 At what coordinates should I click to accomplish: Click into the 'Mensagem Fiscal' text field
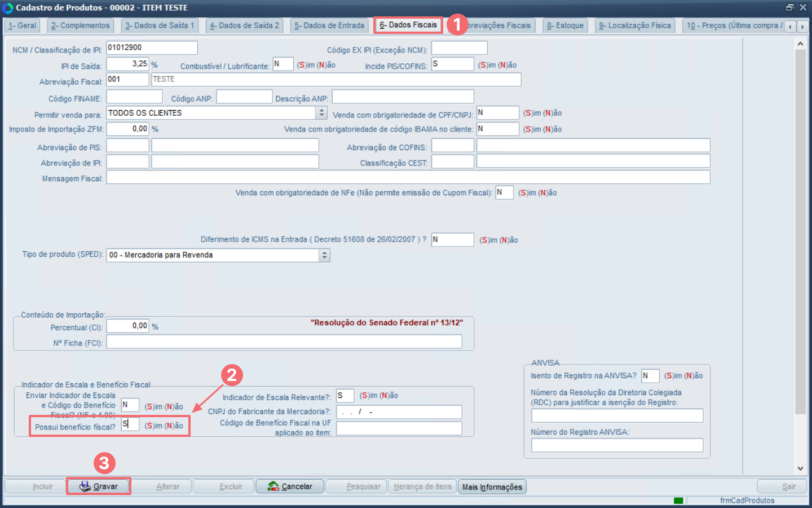click(x=408, y=178)
